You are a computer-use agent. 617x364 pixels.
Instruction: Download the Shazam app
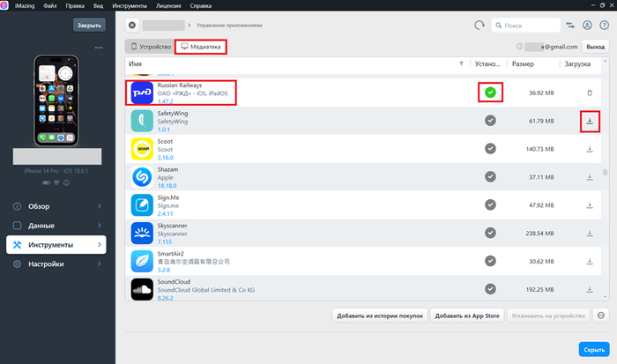pyautogui.click(x=590, y=177)
